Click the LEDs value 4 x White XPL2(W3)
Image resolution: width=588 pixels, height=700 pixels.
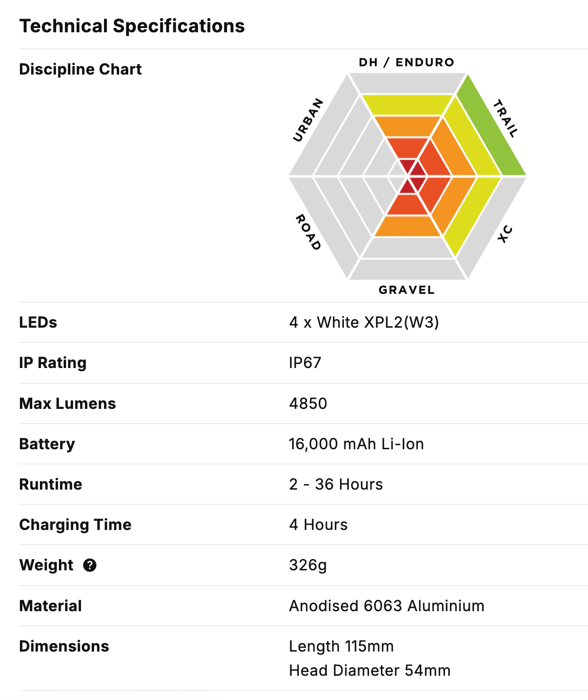click(x=364, y=322)
